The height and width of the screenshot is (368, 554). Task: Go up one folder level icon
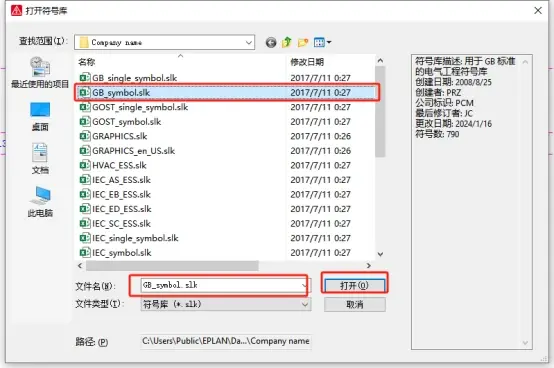pyautogui.click(x=287, y=42)
